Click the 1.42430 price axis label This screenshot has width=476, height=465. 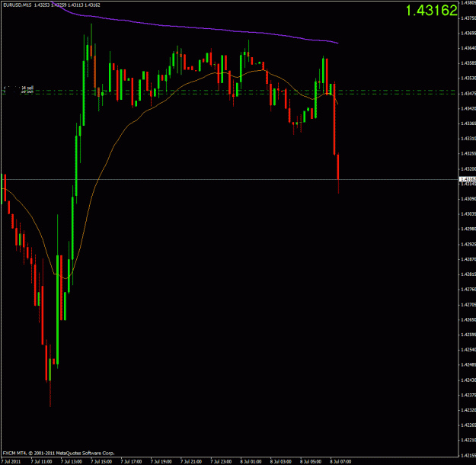tap(468, 380)
